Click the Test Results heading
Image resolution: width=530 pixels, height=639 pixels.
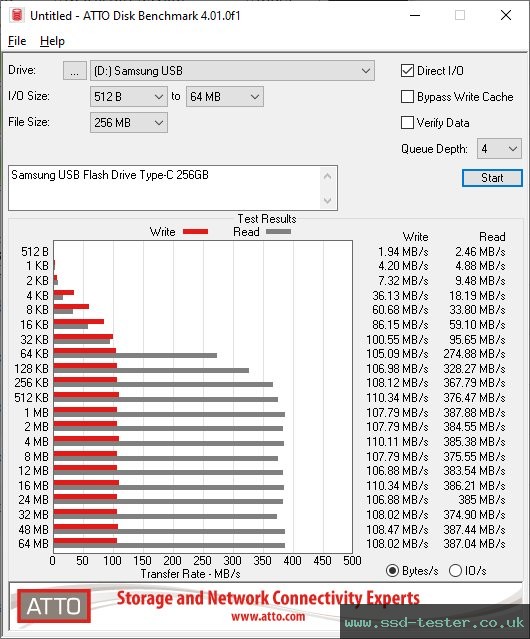pos(267,219)
